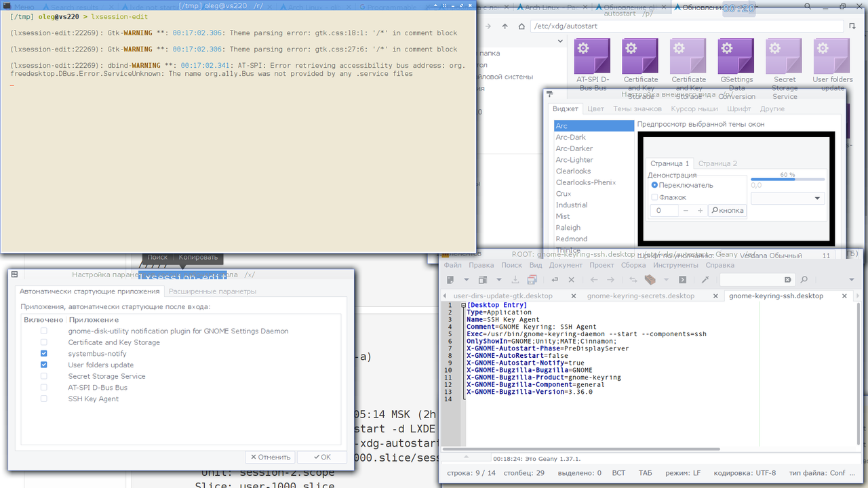Image resolution: width=868 pixels, height=488 pixels.
Task: Select the Переключатель radio button
Action: click(654, 185)
